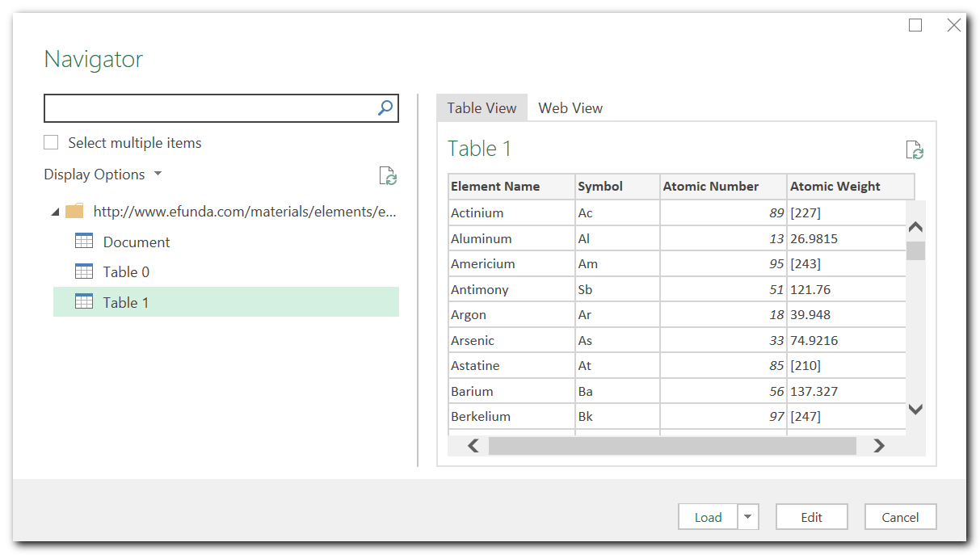
Task: Click the Cancel button
Action: tap(900, 517)
